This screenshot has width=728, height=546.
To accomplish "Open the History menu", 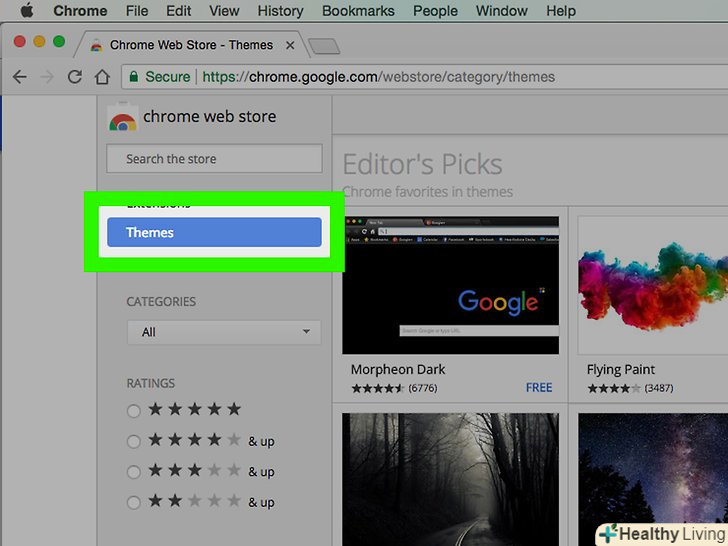I will (280, 11).
